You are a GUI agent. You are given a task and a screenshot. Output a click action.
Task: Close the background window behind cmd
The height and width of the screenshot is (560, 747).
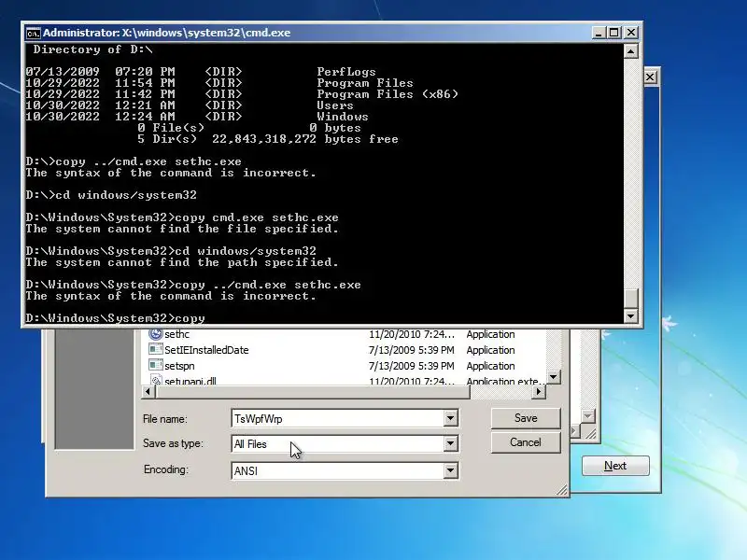coord(650,77)
